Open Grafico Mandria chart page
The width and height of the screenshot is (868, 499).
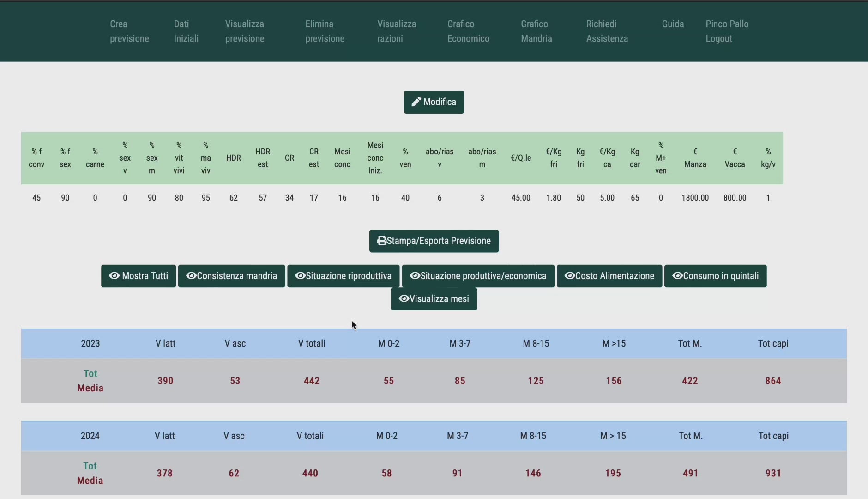tap(536, 31)
